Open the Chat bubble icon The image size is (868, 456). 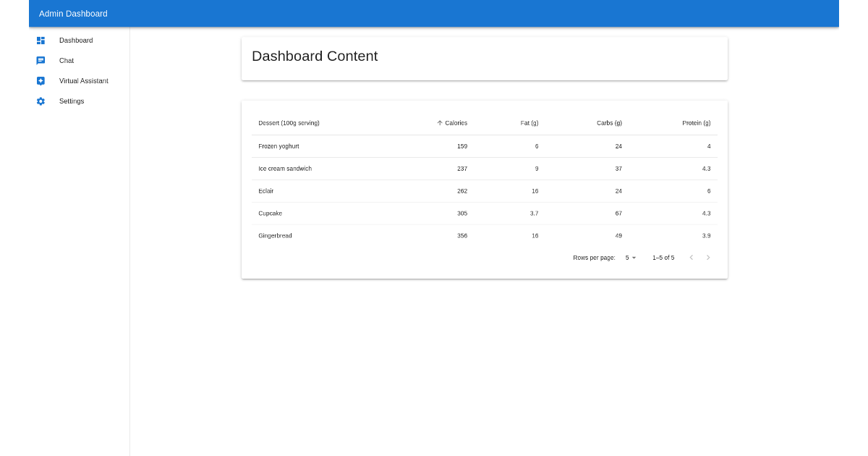tap(41, 60)
